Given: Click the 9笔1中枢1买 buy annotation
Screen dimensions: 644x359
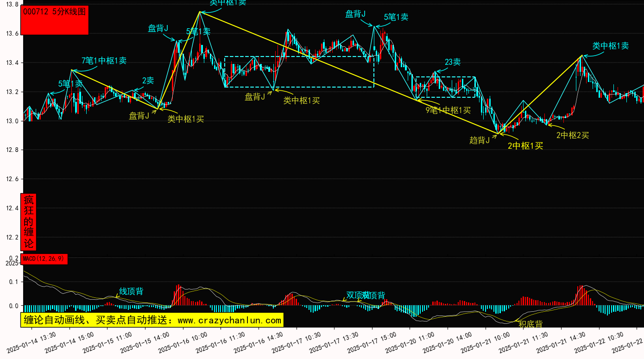Looking at the screenshot, I should 448,110.
